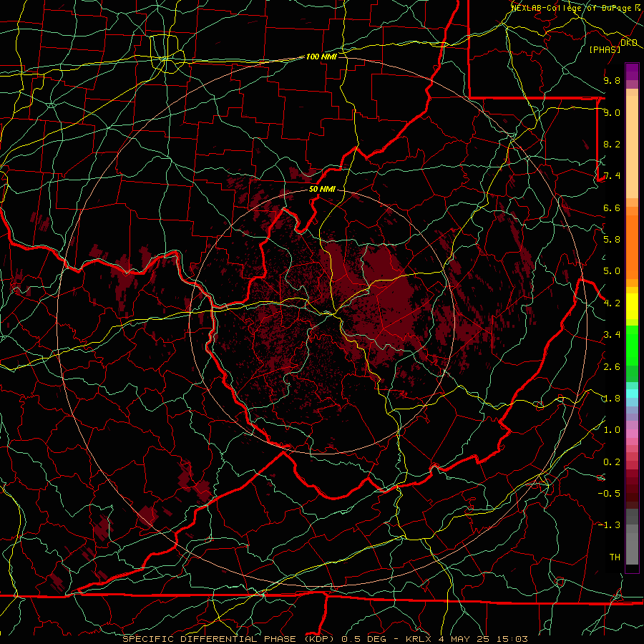Select the orange band in the color bar
This screenshot has width=644, height=644.
(x=632, y=246)
